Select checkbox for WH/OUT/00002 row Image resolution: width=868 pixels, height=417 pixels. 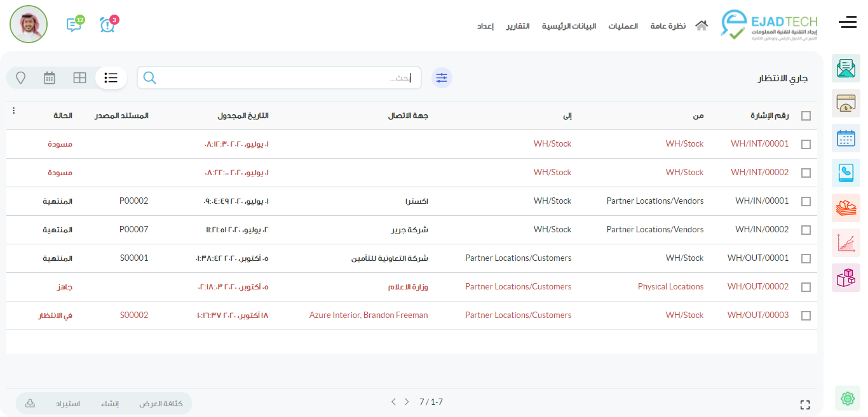point(806,287)
